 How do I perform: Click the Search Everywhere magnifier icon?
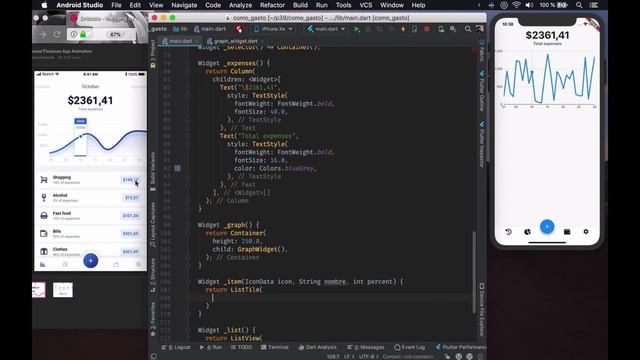click(x=468, y=29)
